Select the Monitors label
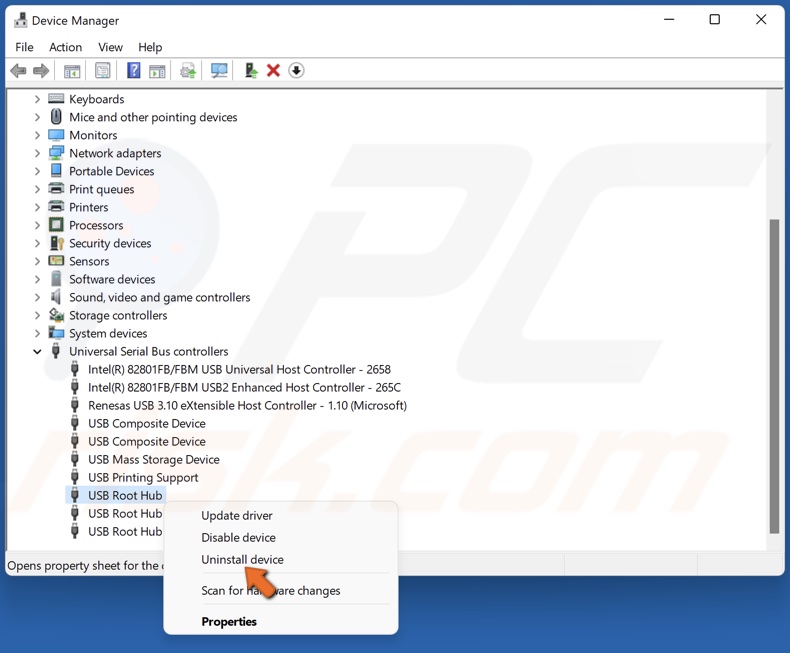The height and width of the screenshot is (653, 790). pyautogui.click(x=93, y=135)
